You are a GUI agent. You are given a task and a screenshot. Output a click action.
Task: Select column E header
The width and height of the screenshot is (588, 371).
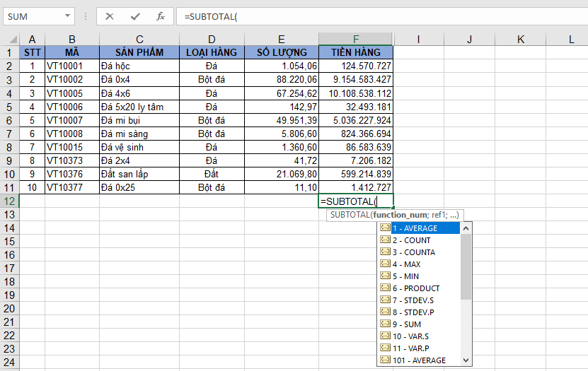click(282, 40)
